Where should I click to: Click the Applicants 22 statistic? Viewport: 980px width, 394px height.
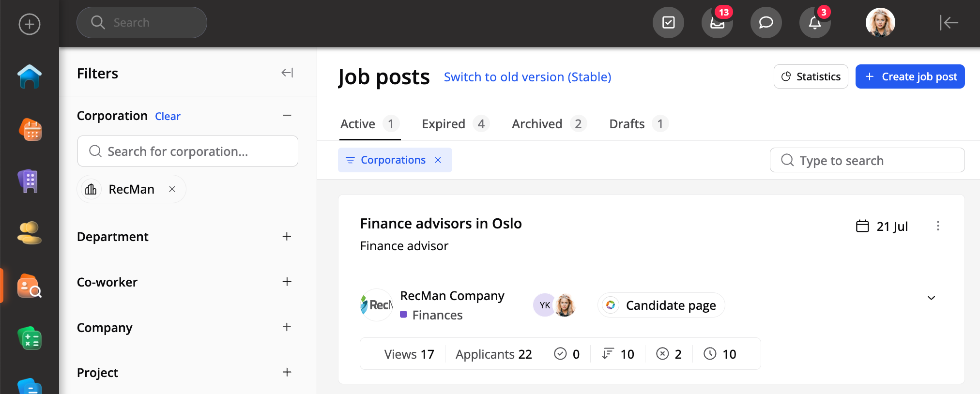pos(493,354)
